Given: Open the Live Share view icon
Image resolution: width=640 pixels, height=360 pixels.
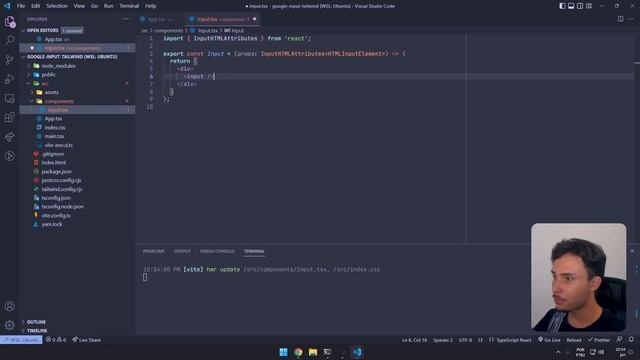Looking at the screenshot, I should click(10, 137).
